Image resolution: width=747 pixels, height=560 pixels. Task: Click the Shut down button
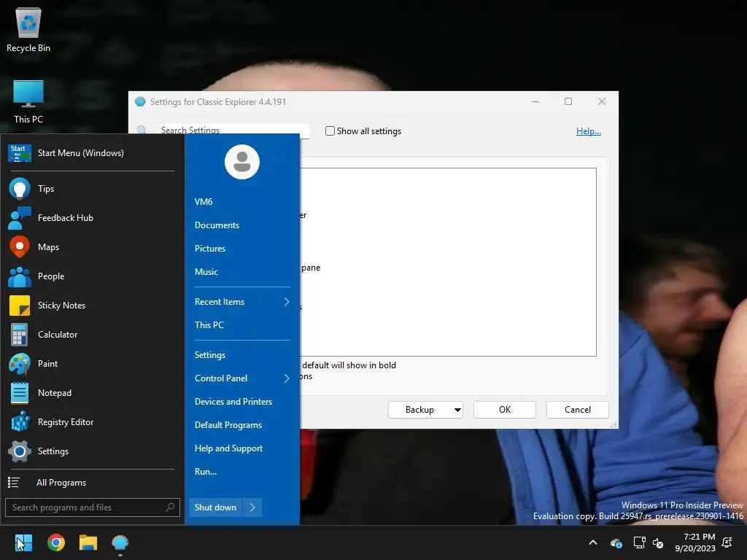[x=215, y=507]
